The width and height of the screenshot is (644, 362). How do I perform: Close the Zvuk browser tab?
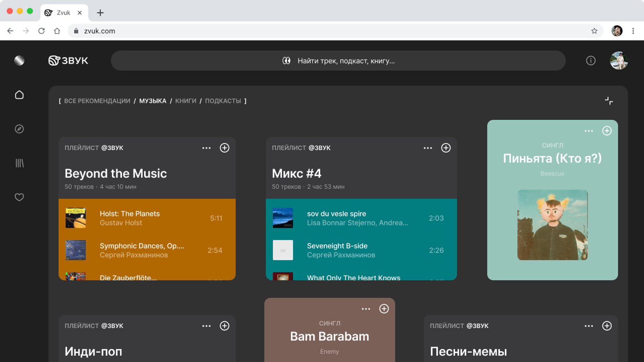tap(80, 13)
